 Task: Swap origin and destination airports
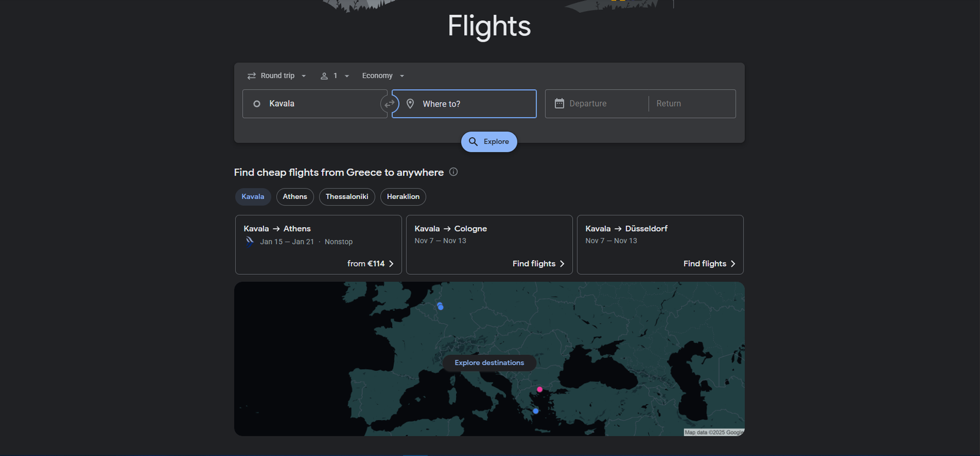[390, 104]
